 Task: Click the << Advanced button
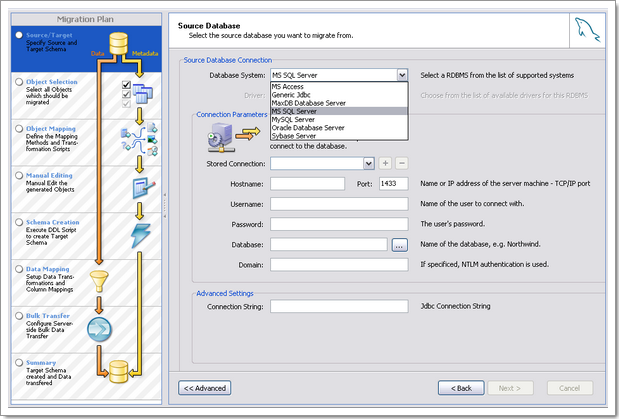coord(204,388)
